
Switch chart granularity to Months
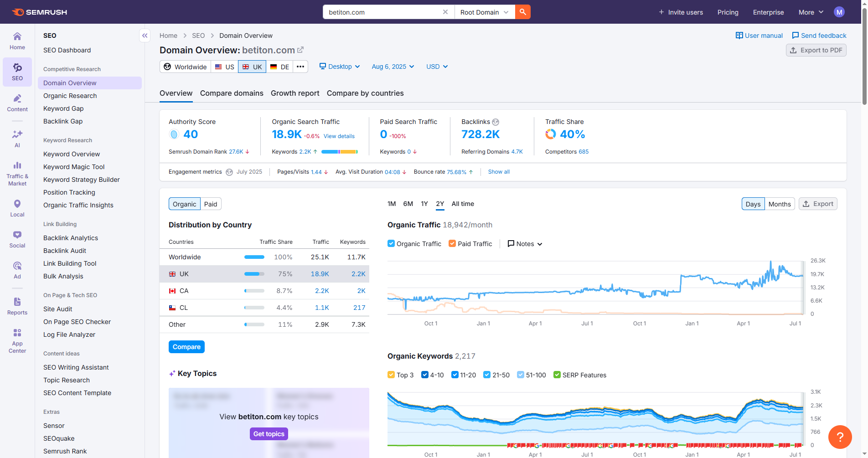tap(780, 204)
